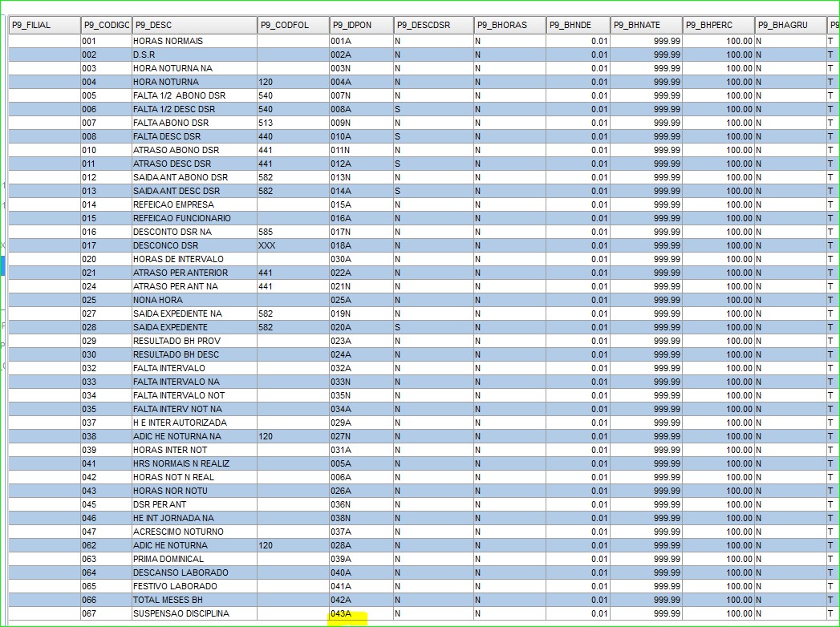Image resolution: width=840 pixels, height=627 pixels.
Task: Select SAIDA EXPEDIENTE NA cell
Action: [x=194, y=313]
